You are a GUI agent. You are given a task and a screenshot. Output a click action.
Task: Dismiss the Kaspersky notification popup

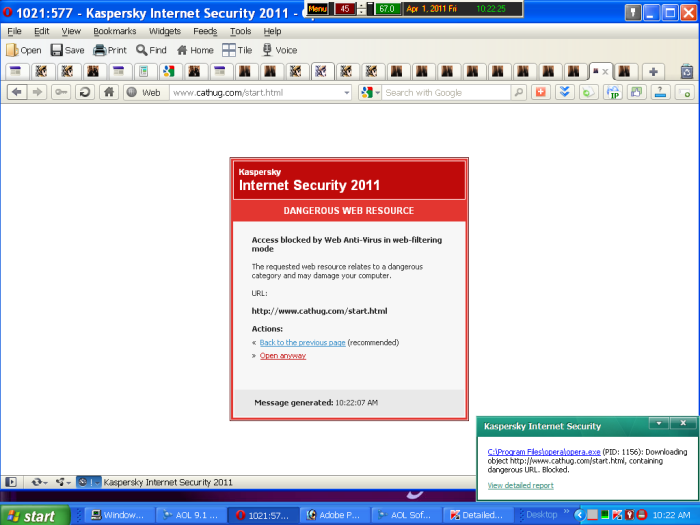click(683, 422)
